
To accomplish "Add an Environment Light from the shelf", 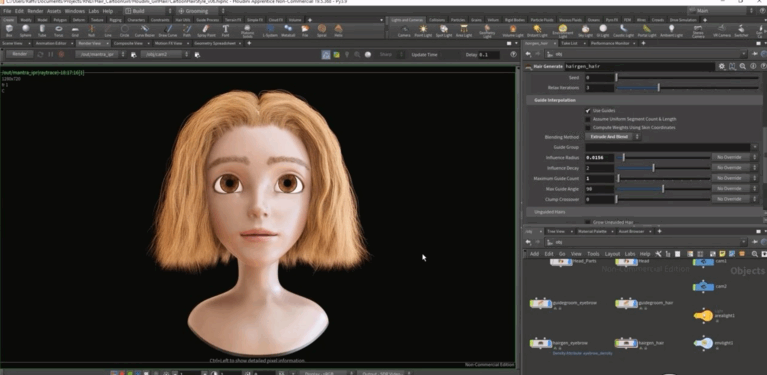I will coord(563,31).
